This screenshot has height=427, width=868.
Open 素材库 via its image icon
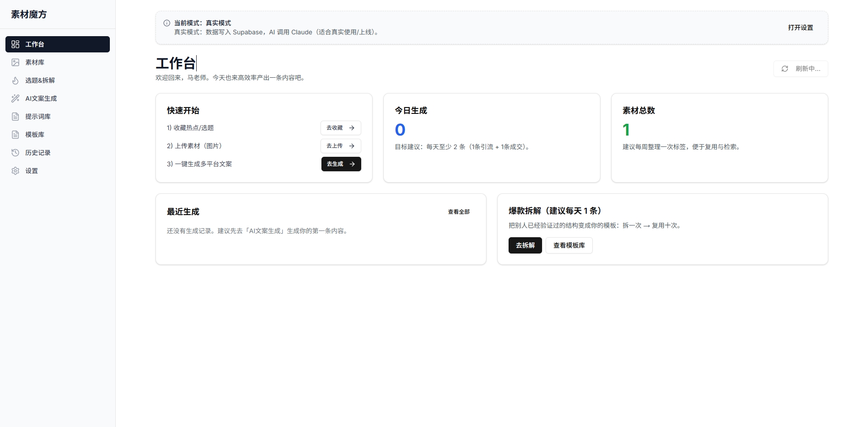click(x=15, y=62)
